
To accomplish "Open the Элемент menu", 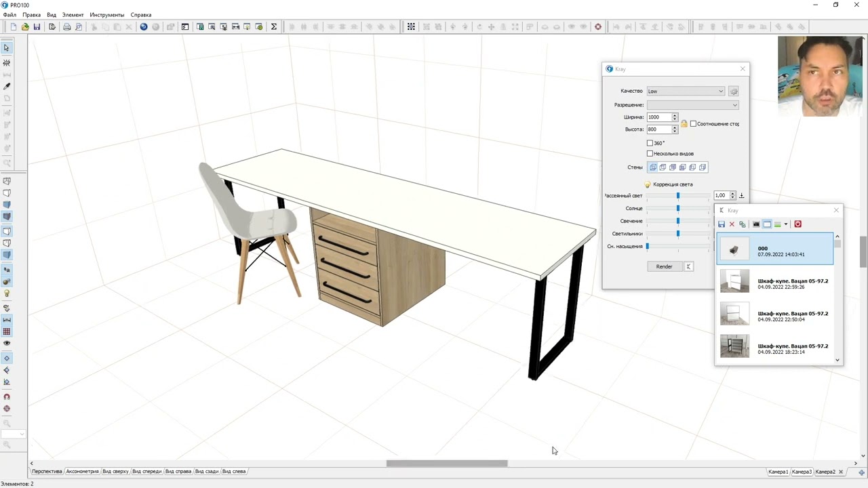I will 73,15.
